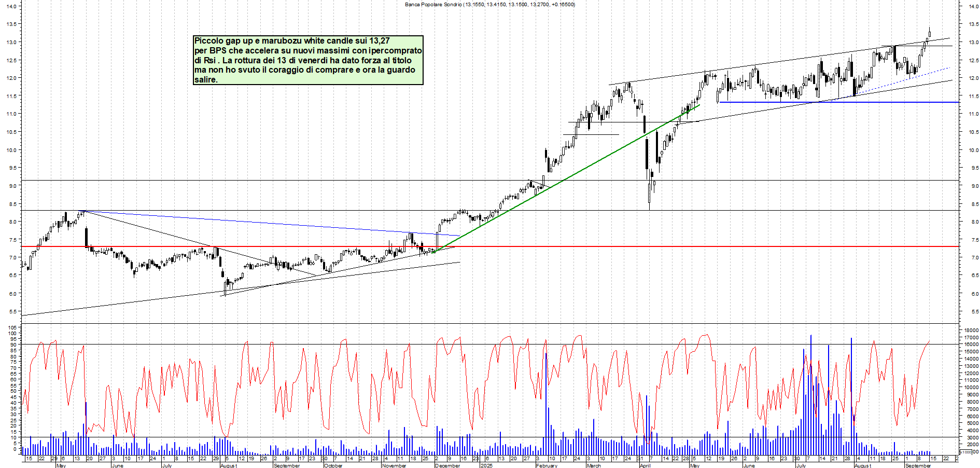Click the 2025 year label on the time axis

(486, 465)
